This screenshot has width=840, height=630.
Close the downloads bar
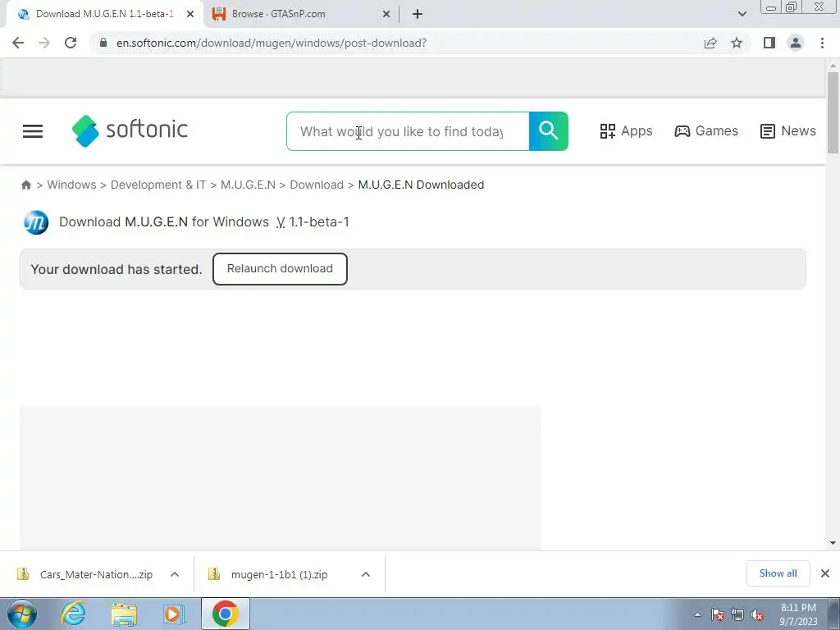click(x=825, y=573)
